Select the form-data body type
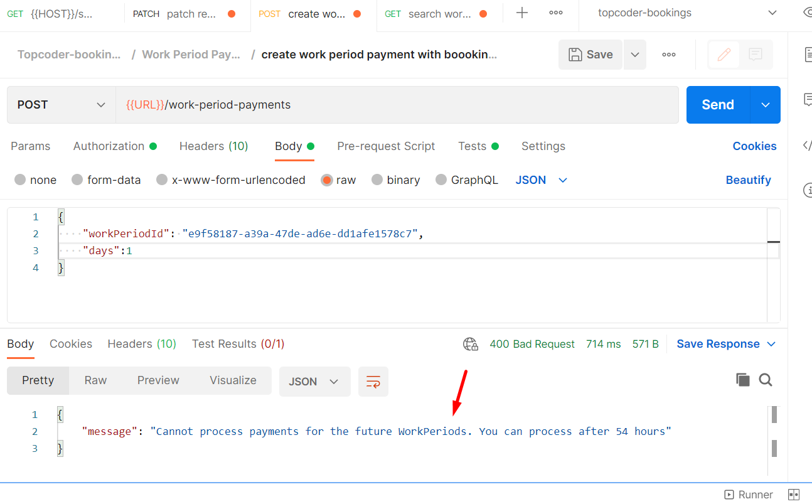 [x=106, y=180]
